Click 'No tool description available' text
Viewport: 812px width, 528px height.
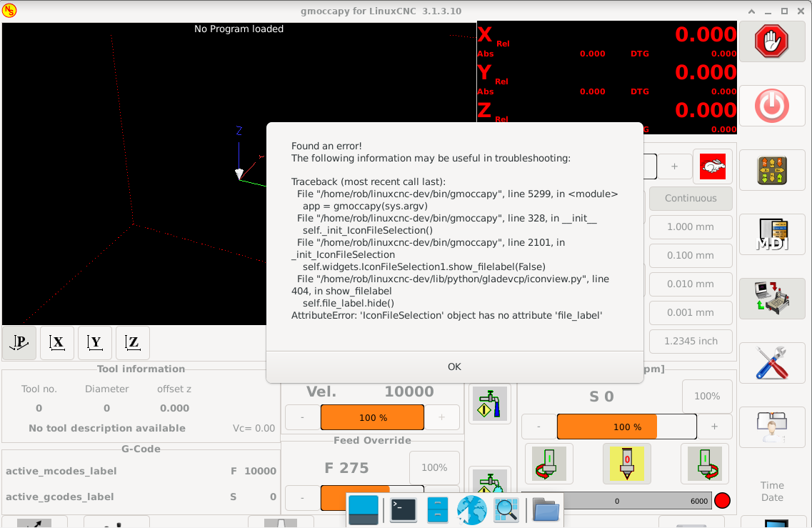[107, 429]
